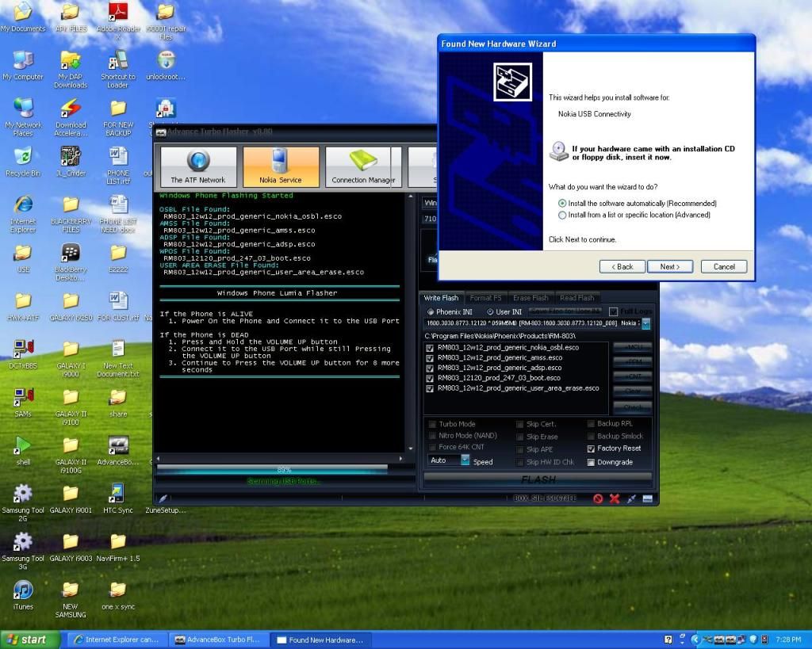
Task: Open My Network Places icon
Action: coord(23,118)
